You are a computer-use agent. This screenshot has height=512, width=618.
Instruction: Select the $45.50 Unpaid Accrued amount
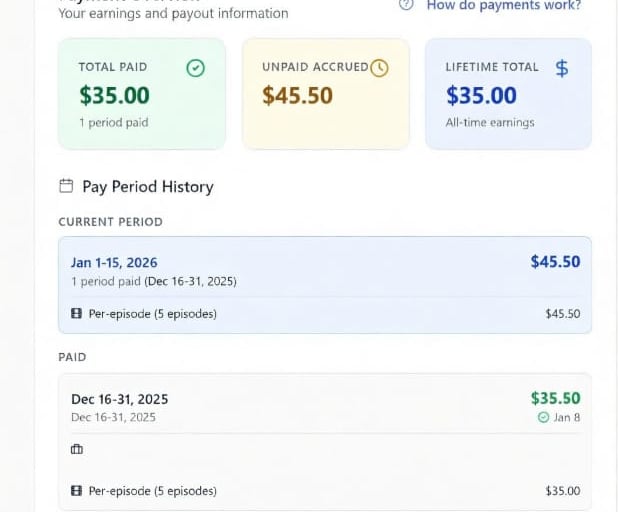[297, 96]
